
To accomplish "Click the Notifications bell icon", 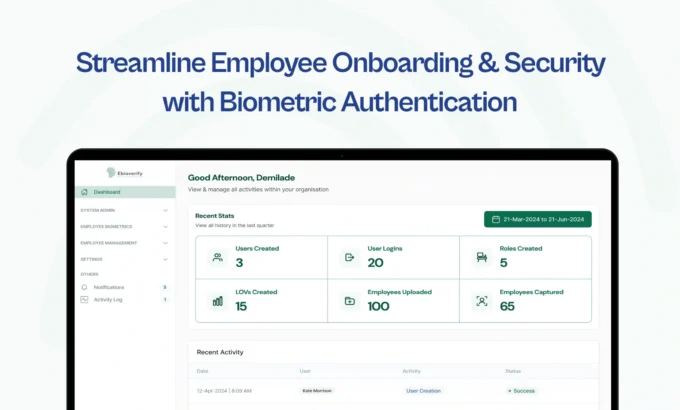I will click(84, 287).
